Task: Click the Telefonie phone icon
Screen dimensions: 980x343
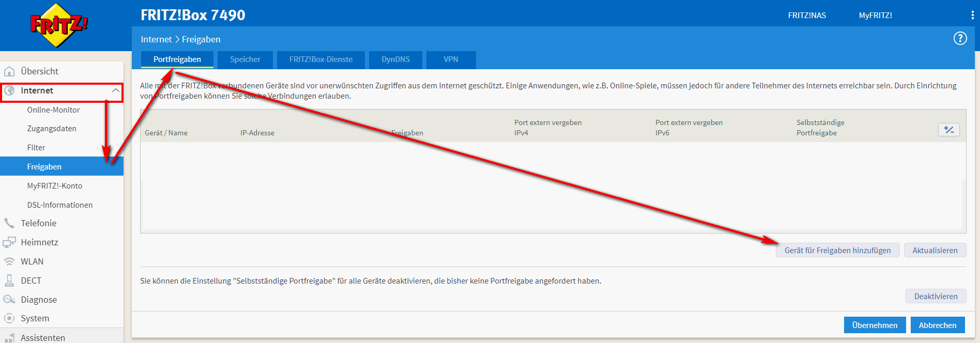Action: tap(9, 223)
